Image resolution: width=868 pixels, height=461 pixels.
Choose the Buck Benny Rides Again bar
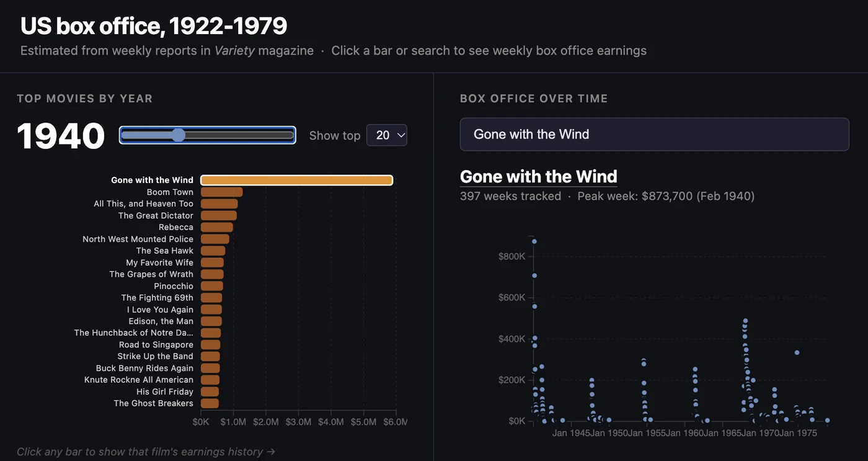point(210,368)
